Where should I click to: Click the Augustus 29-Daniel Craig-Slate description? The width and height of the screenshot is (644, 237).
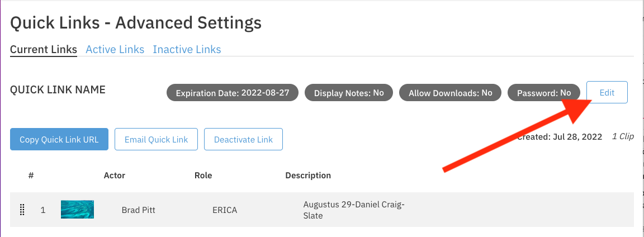[x=353, y=210]
